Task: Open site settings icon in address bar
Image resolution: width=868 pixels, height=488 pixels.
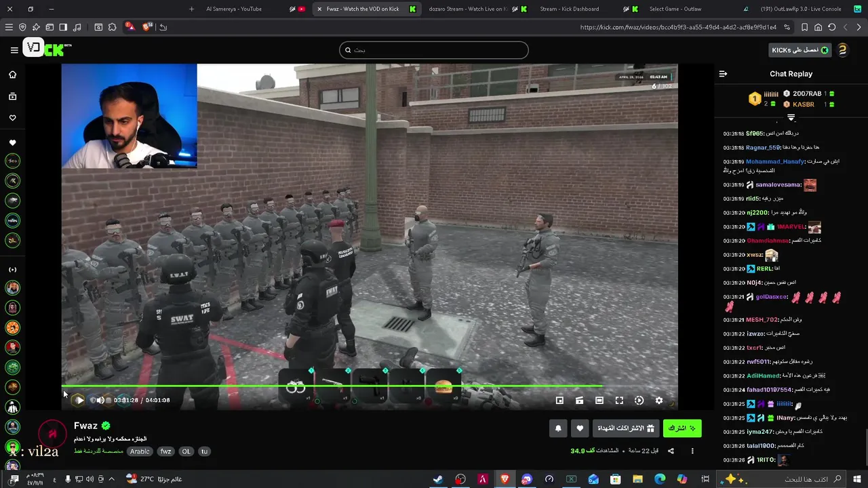Action: click(x=787, y=27)
